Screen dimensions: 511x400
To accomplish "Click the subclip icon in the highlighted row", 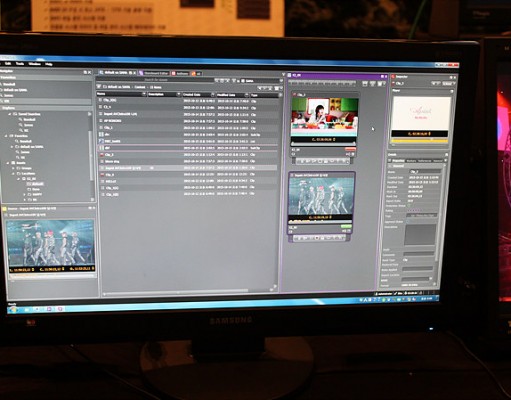I will coord(101,148).
